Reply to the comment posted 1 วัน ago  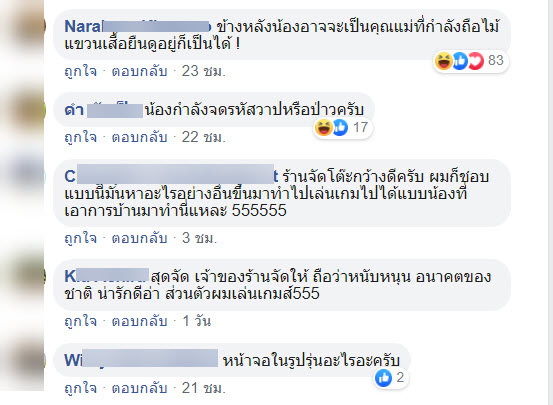[x=139, y=321]
